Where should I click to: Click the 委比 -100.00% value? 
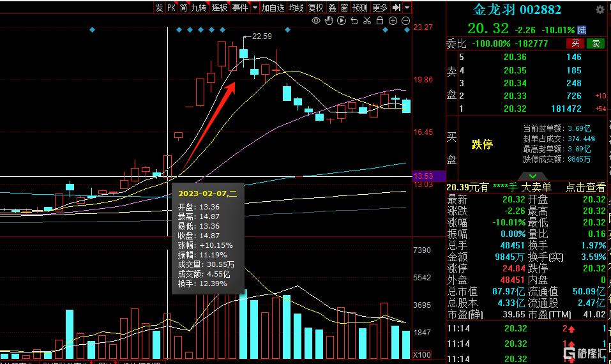(491, 43)
